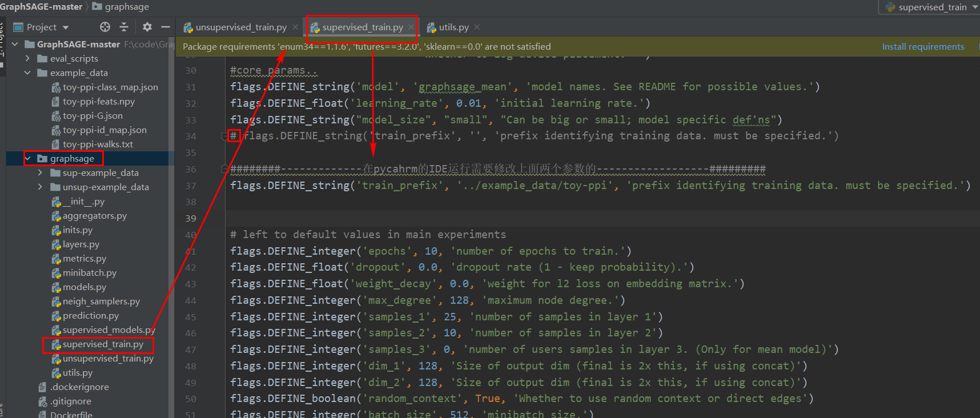The height and width of the screenshot is (418, 980).
Task: Click the folder icon of eval_scripts
Action: 42,58
